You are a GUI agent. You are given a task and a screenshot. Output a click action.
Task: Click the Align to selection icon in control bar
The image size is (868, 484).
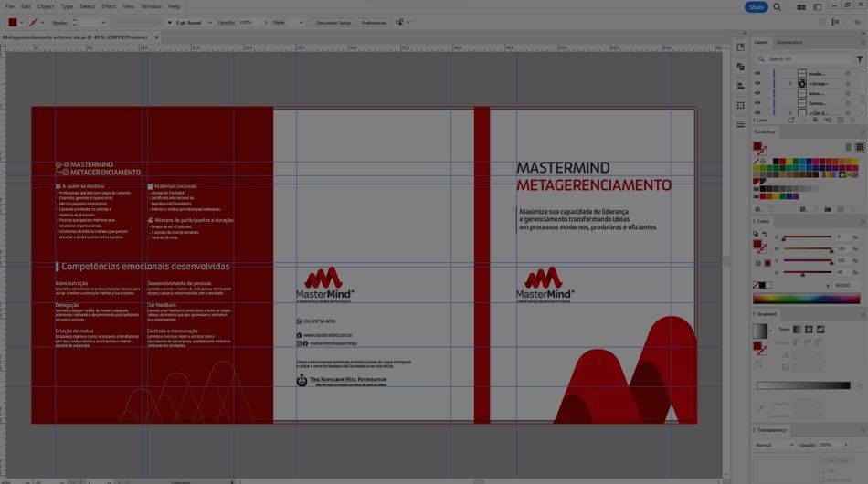(399, 23)
